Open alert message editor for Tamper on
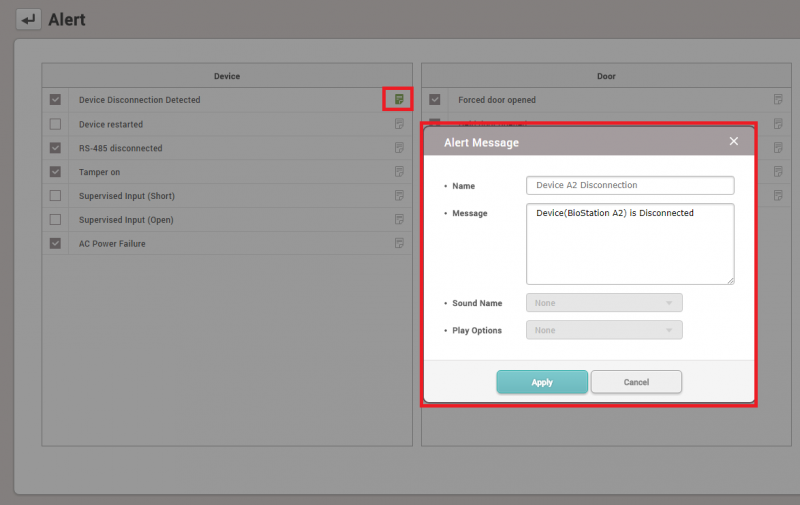Viewport: 800px width, 505px height. coord(399,172)
